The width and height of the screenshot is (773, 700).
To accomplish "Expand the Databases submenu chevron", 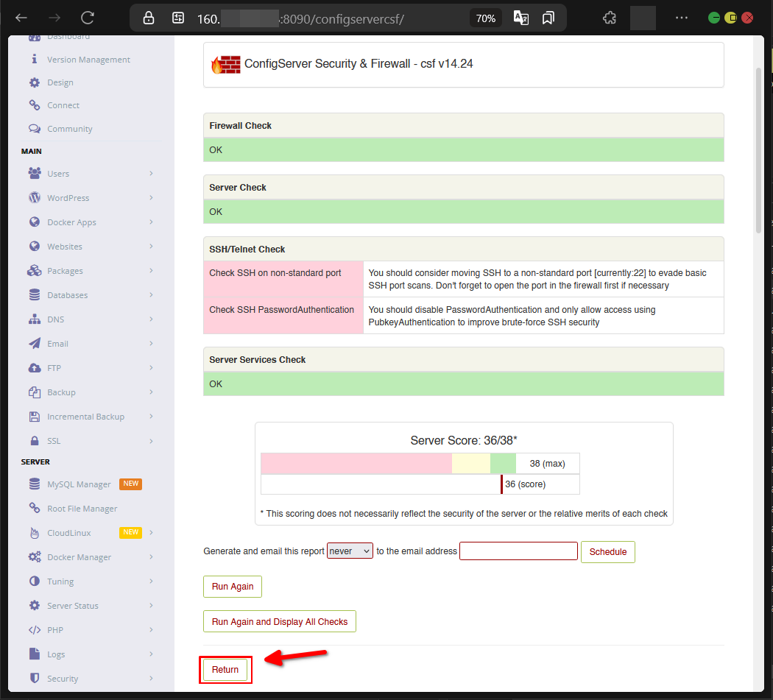I will tap(152, 294).
